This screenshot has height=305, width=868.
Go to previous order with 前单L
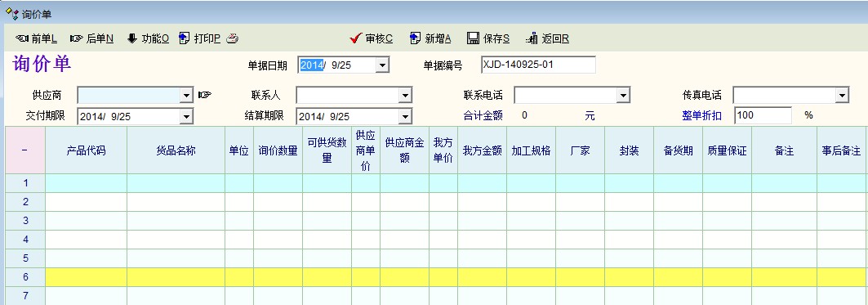point(37,38)
